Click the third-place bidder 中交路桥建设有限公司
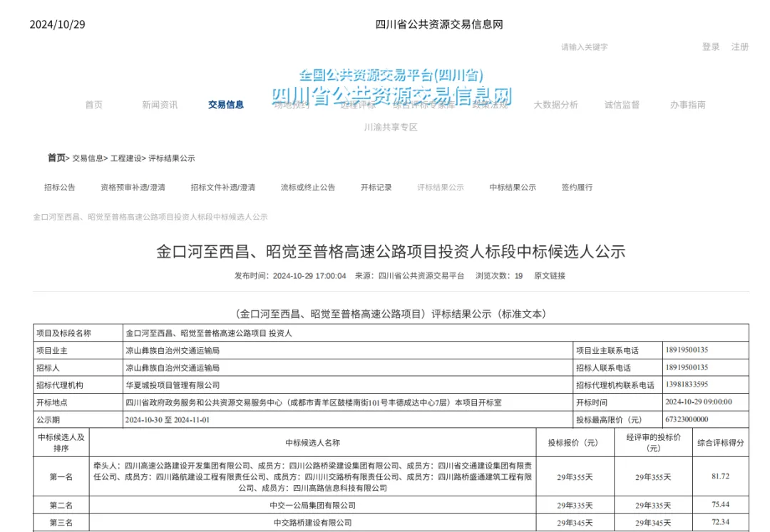Screen dimensions: 770x532 click(x=313, y=523)
